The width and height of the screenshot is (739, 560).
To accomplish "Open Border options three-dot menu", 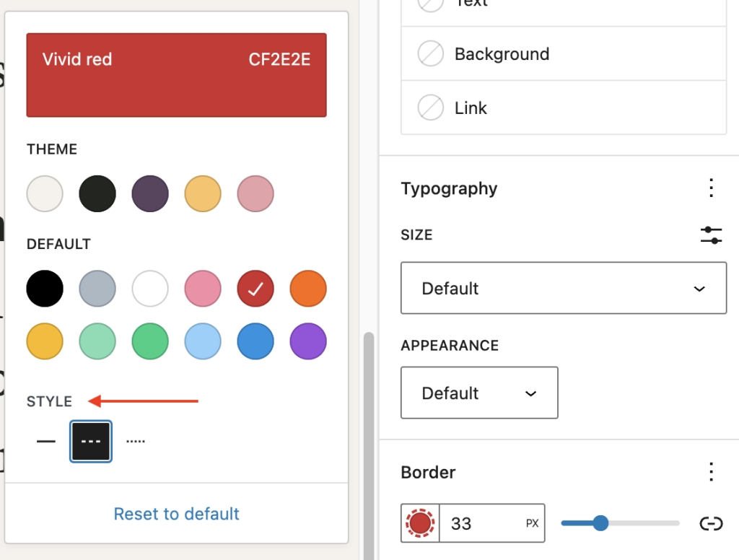I will (x=711, y=472).
